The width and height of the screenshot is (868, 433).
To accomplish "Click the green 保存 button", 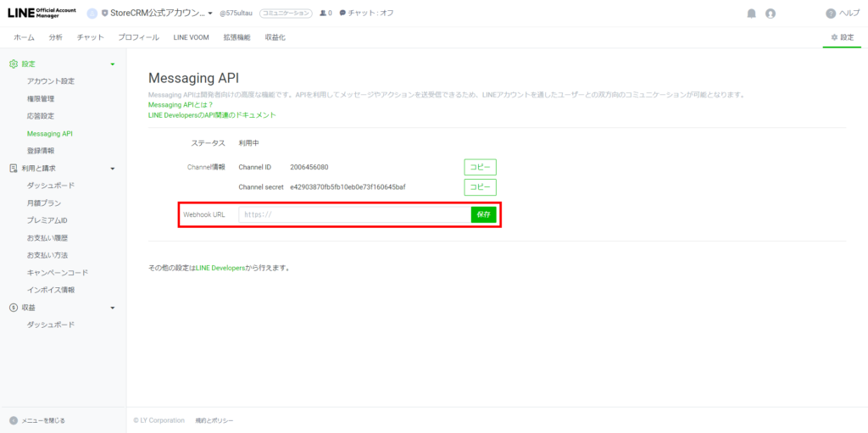I will (x=483, y=215).
